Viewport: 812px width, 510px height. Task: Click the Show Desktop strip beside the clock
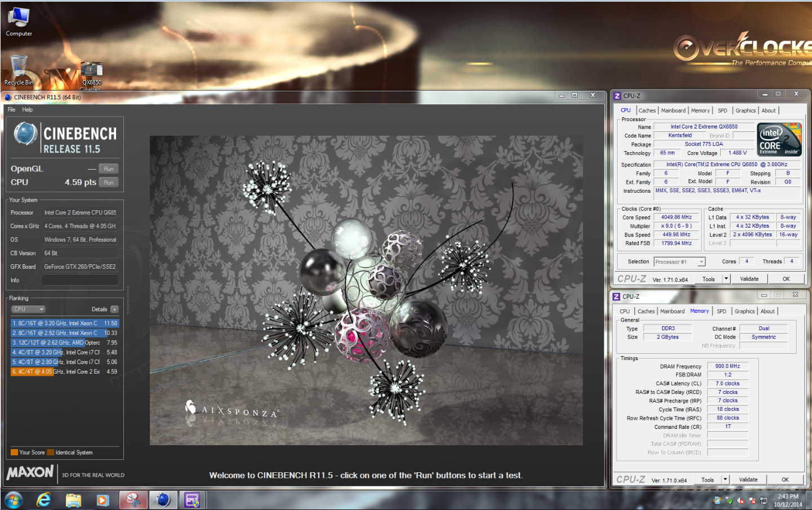tap(809, 500)
